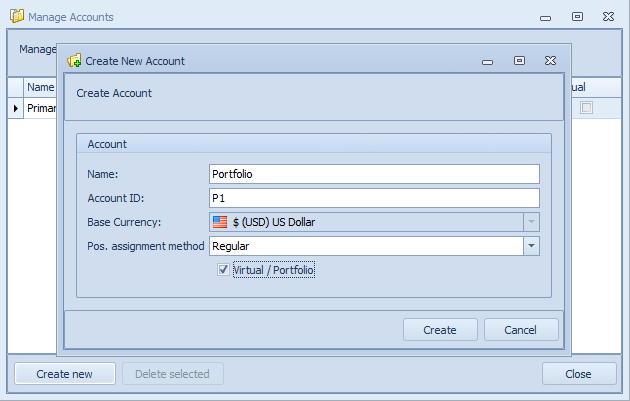The image size is (630, 401).
Task: Click the Create New Account folder icon
Action: coord(74,61)
